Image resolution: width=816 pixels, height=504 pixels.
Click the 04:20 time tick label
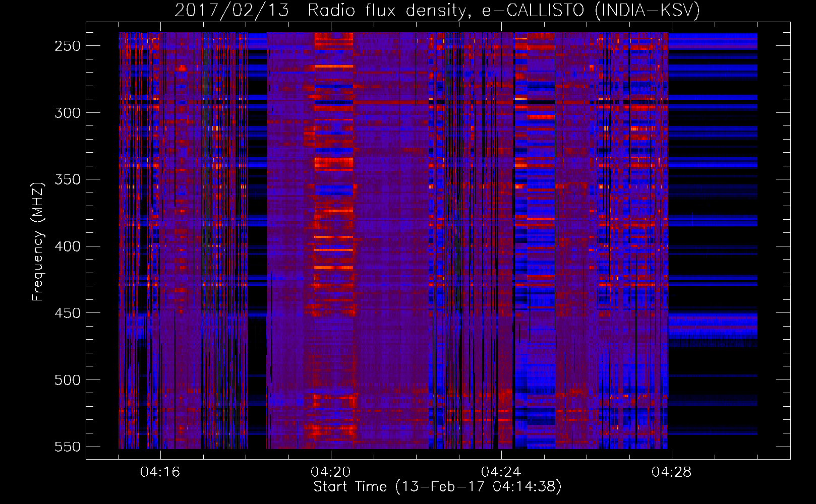[x=331, y=472]
